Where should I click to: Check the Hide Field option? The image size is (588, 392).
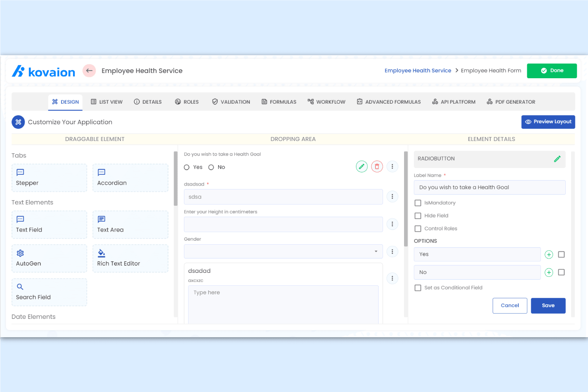(x=418, y=215)
